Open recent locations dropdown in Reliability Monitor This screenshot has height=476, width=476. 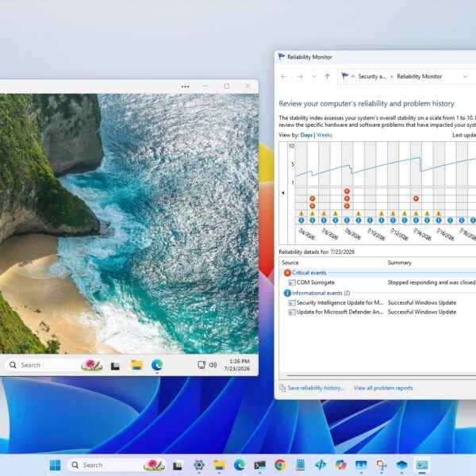[x=314, y=76]
